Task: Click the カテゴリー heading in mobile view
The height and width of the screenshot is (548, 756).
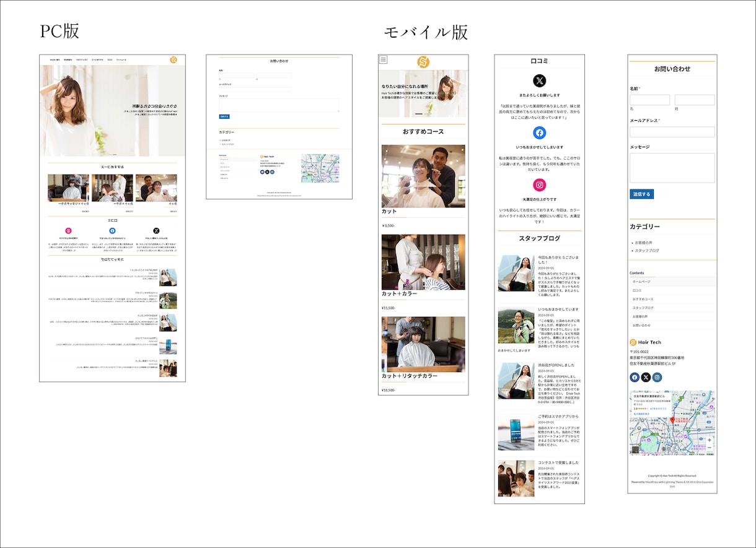Action: pos(644,227)
